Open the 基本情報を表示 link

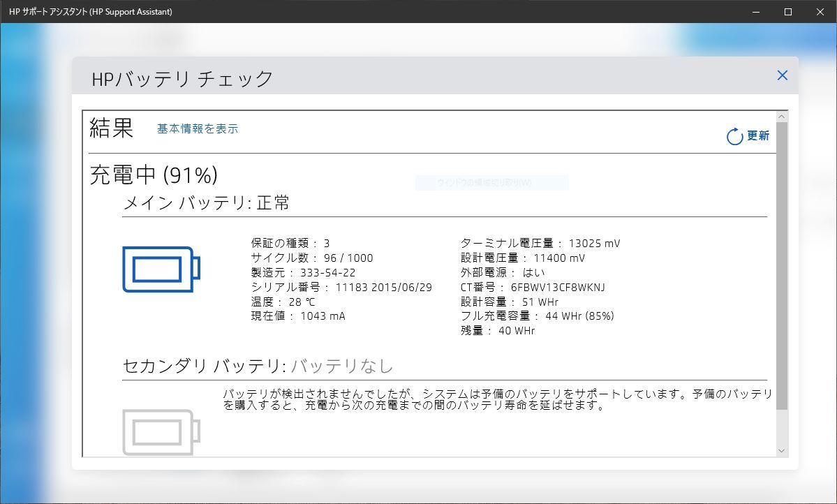(x=198, y=128)
